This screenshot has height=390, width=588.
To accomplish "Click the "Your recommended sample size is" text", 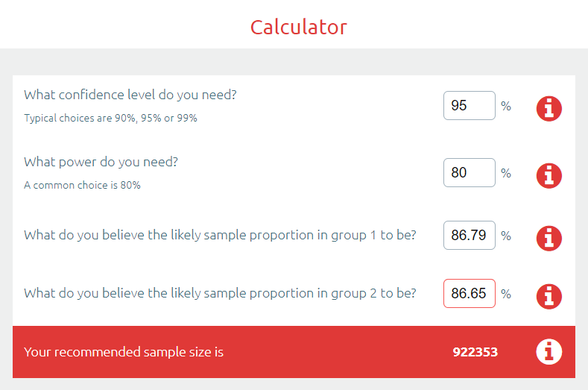I will coord(124,352).
